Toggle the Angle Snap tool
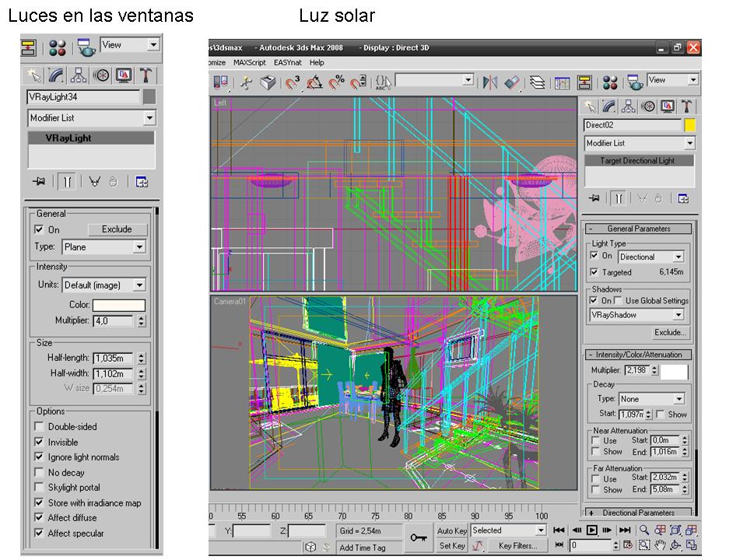 pyautogui.click(x=314, y=83)
